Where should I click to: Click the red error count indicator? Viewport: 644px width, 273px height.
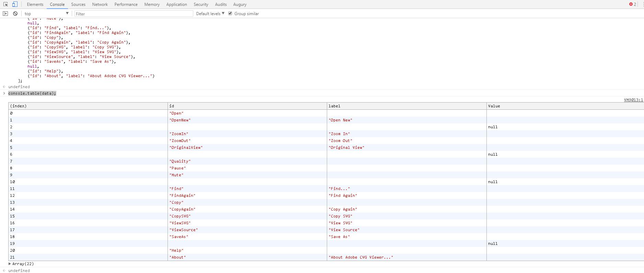point(632,4)
